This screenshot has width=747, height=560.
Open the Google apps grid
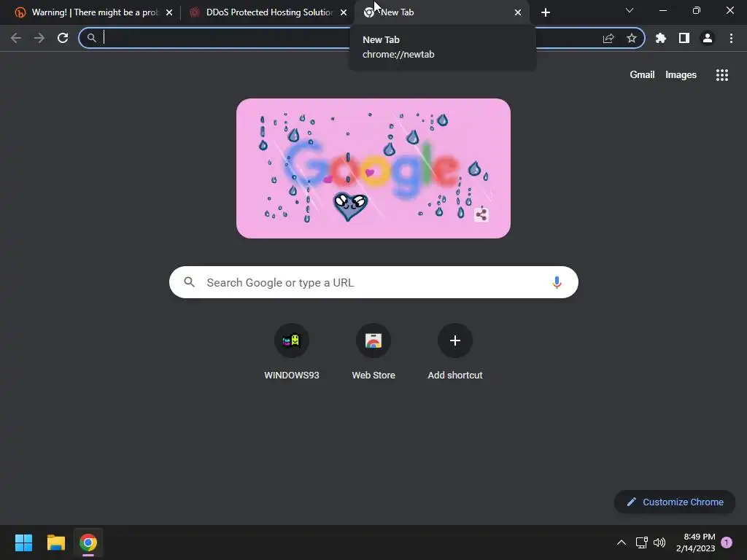click(x=722, y=75)
